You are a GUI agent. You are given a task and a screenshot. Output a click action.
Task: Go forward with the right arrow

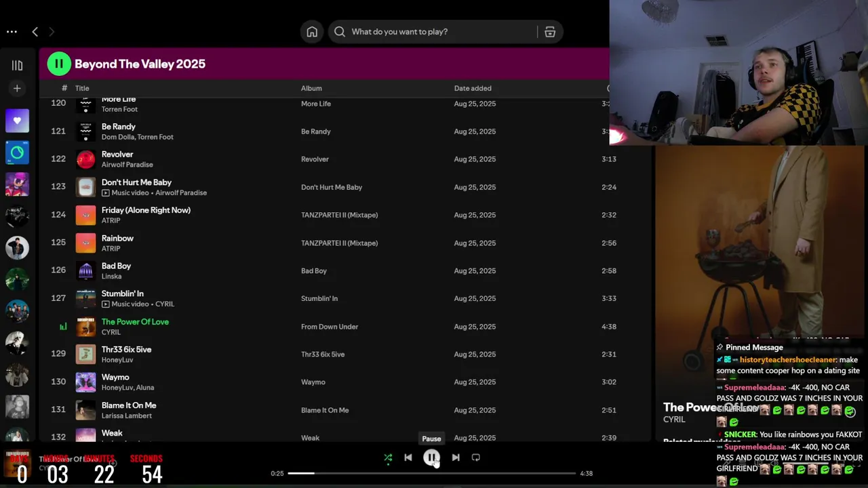coord(52,32)
